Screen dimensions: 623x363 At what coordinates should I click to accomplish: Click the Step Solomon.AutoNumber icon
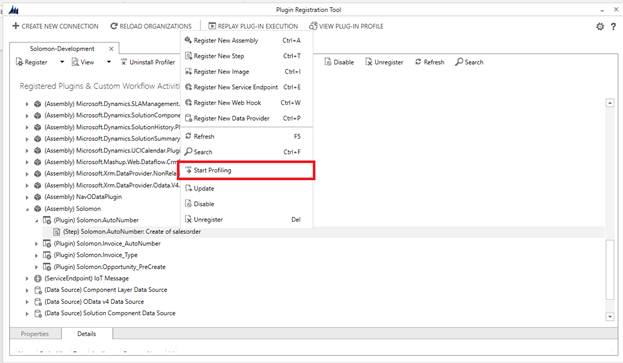57,232
